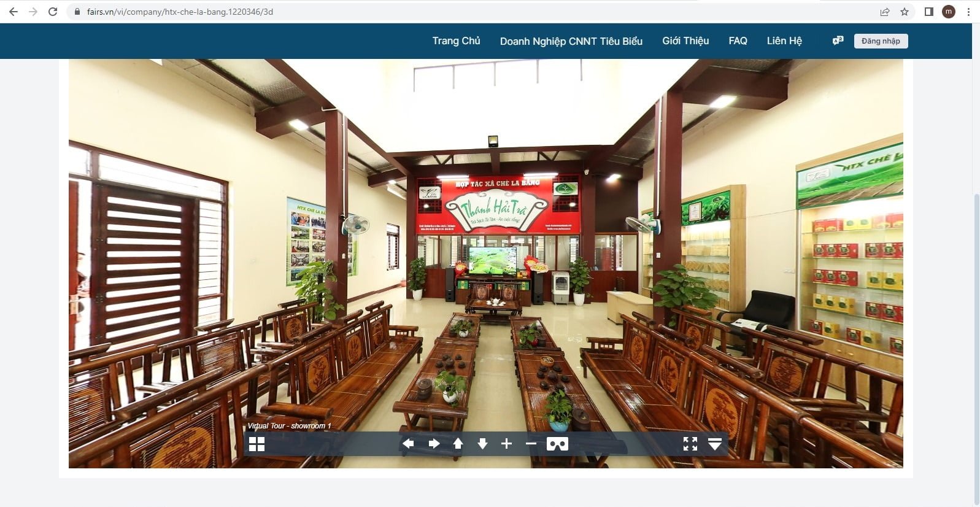This screenshot has width=980, height=507.
Task: Click the language translate icon
Action: click(838, 41)
